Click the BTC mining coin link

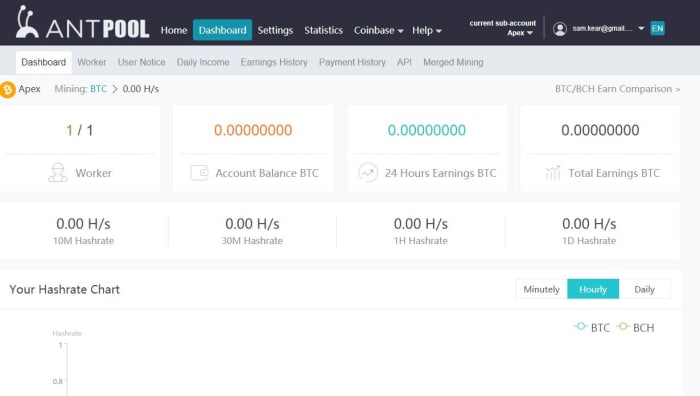pos(99,89)
